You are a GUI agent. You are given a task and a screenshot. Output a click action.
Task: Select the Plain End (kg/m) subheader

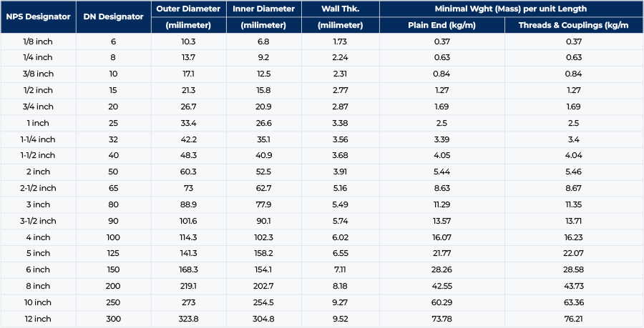(x=441, y=25)
